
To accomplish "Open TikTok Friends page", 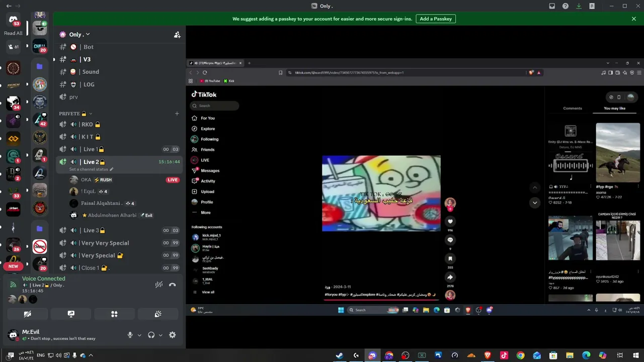I will coord(203,150).
